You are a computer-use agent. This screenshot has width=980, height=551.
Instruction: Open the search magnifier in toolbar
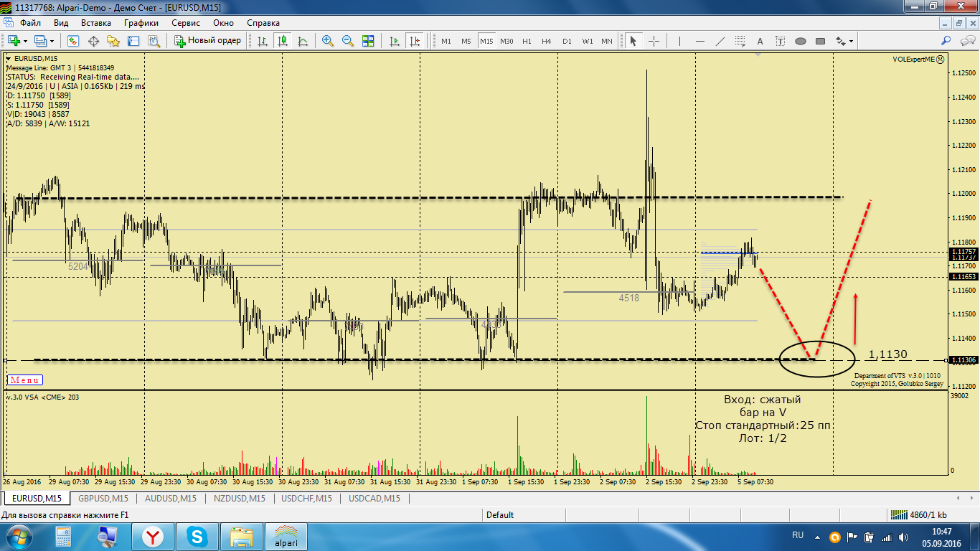(x=946, y=41)
